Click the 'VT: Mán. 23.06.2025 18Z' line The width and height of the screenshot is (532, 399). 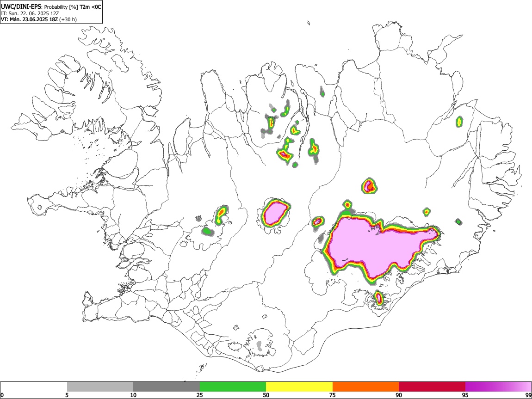[x=30, y=19]
